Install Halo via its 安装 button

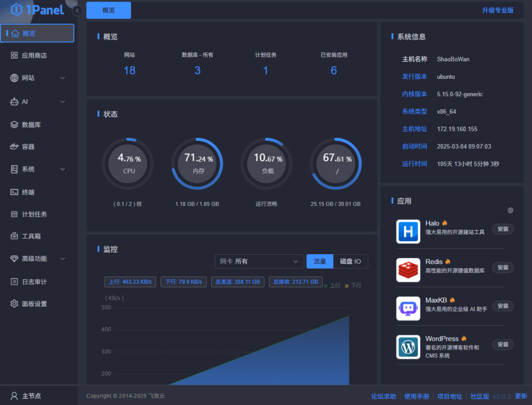pyautogui.click(x=502, y=229)
